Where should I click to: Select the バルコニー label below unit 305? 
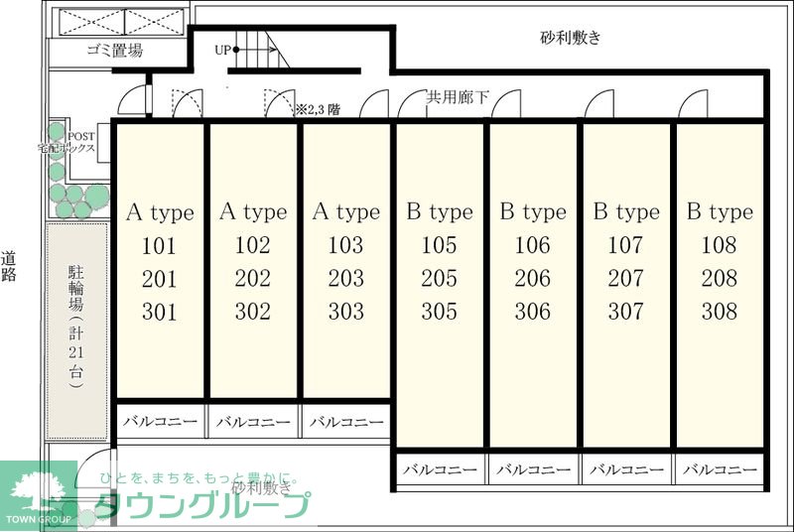pos(440,469)
